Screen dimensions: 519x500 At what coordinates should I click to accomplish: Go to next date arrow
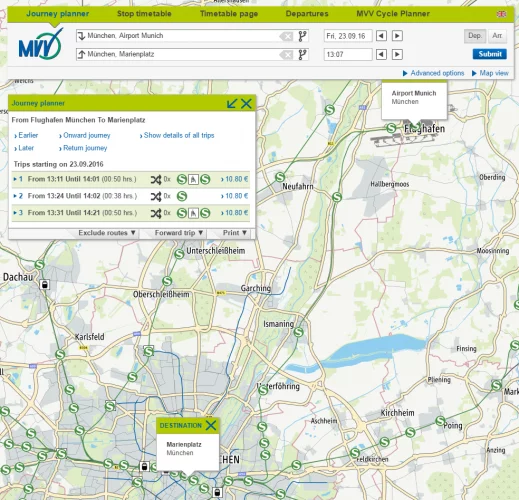(x=397, y=36)
